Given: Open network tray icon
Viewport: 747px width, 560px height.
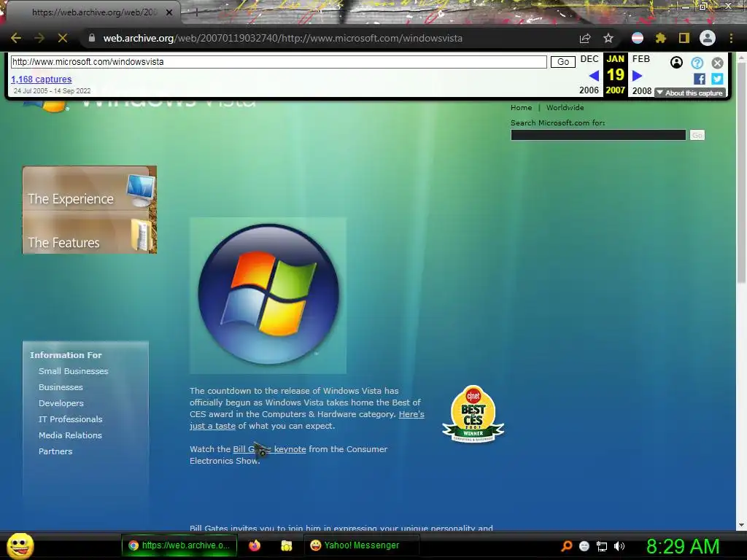Looking at the screenshot, I should (x=602, y=547).
